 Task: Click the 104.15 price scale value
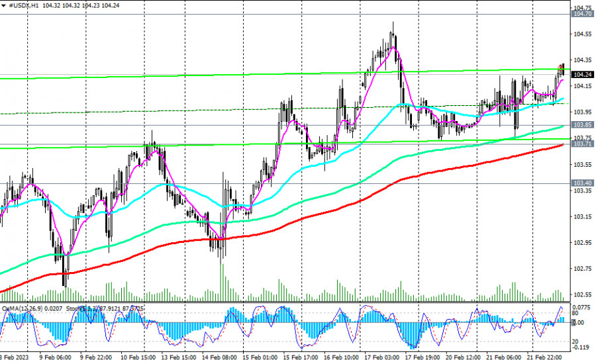tap(583, 86)
